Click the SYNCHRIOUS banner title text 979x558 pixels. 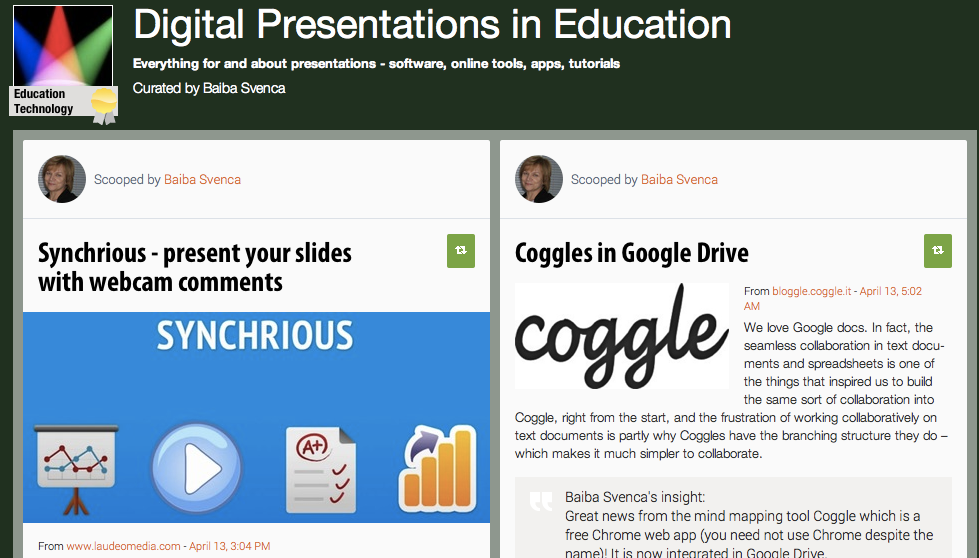(x=255, y=336)
